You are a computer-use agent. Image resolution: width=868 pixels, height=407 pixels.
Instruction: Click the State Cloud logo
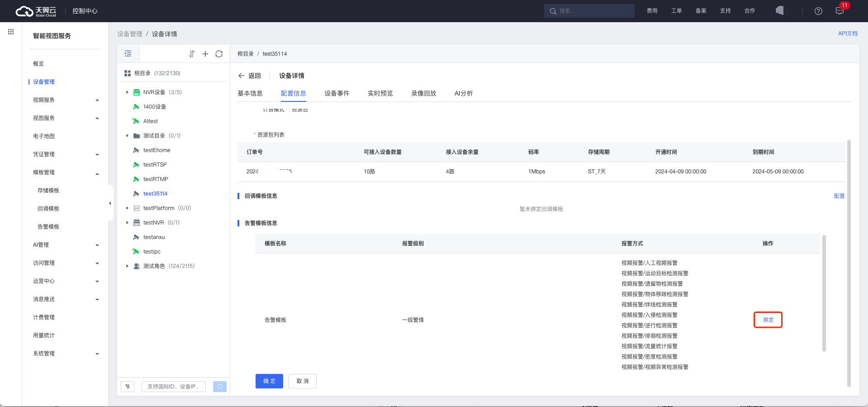coord(36,11)
